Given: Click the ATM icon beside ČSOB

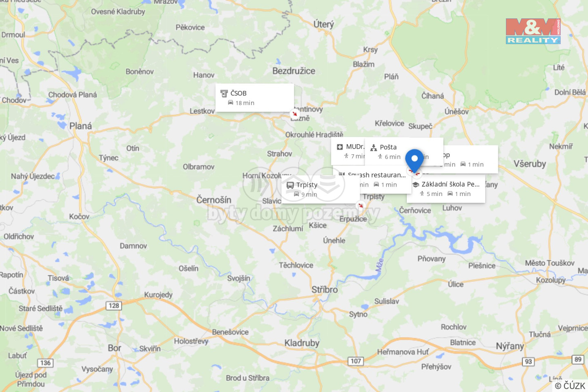Looking at the screenshot, I should pos(224,94).
